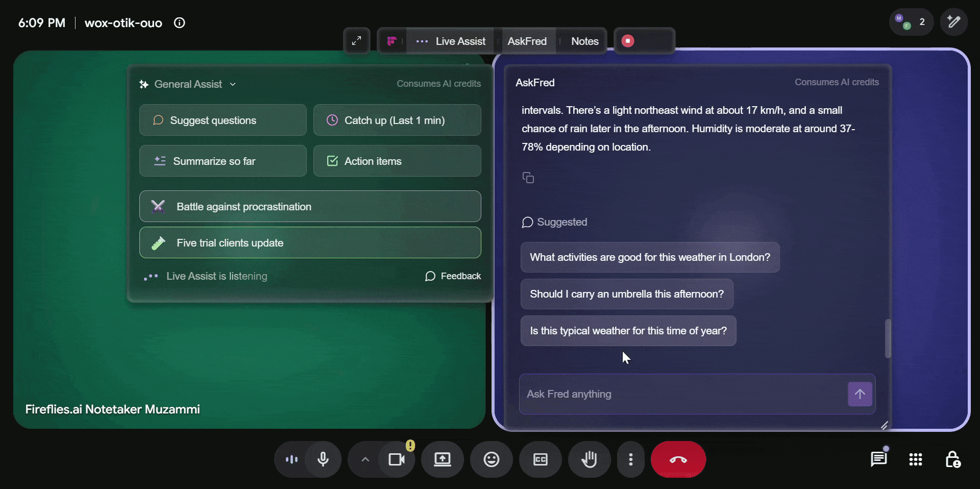Image resolution: width=980 pixels, height=489 pixels.
Task: Open the participants count indicator
Action: pos(911,22)
